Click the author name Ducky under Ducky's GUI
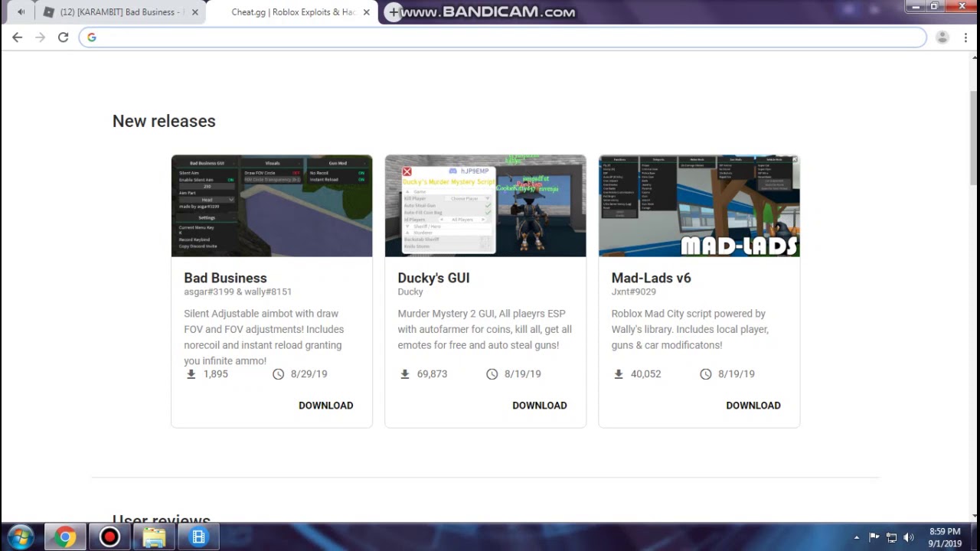Viewport: 980px width, 551px height. (x=410, y=292)
